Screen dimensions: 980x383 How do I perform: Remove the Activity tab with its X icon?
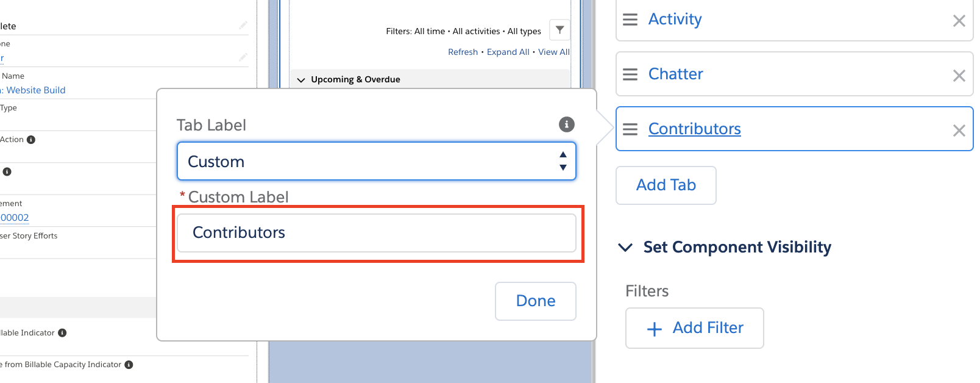[959, 21]
